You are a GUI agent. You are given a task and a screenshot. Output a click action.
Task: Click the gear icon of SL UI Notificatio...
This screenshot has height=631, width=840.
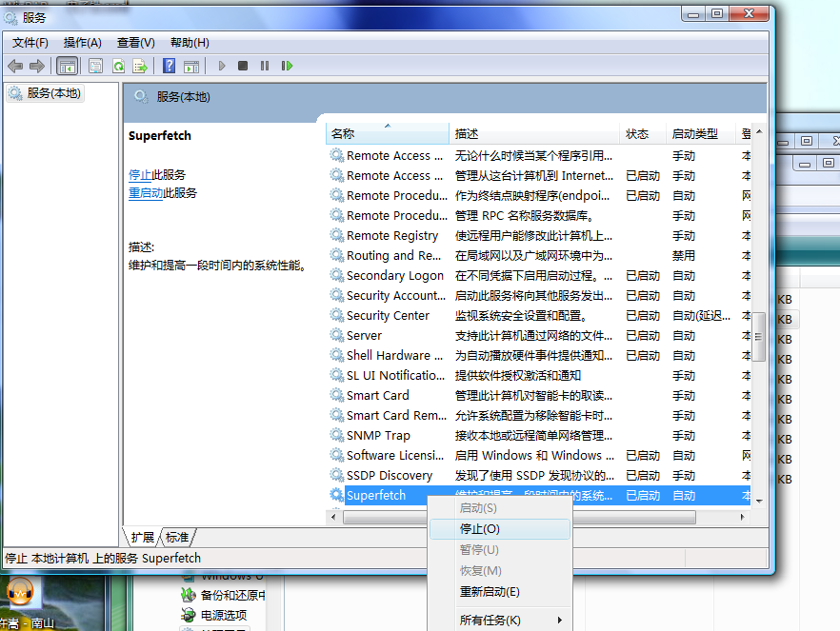[336, 375]
